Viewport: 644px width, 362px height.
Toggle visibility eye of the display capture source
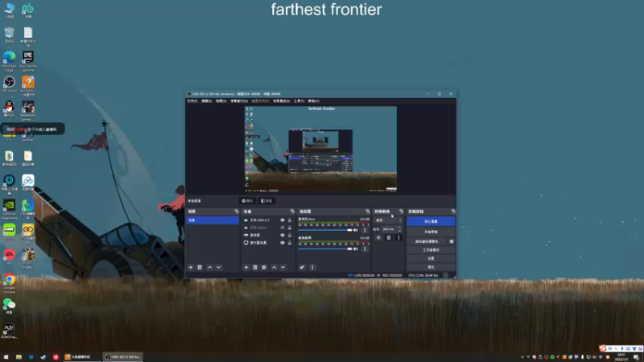point(283,243)
